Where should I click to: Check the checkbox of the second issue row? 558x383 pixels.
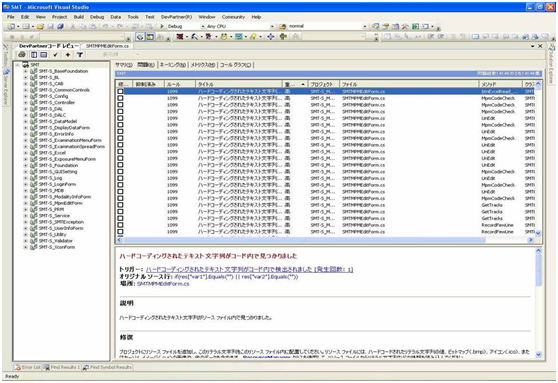pos(120,98)
